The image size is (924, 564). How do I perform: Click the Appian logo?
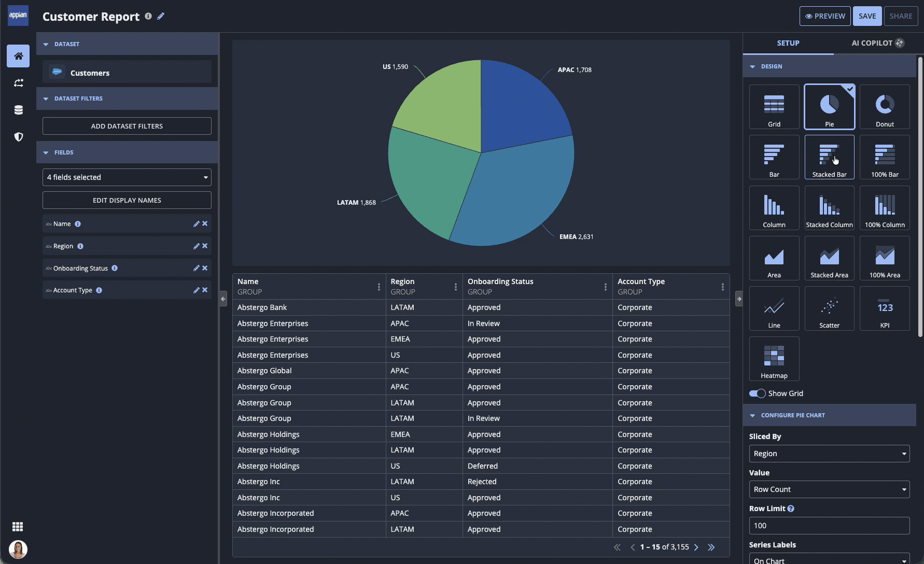pos(18,16)
